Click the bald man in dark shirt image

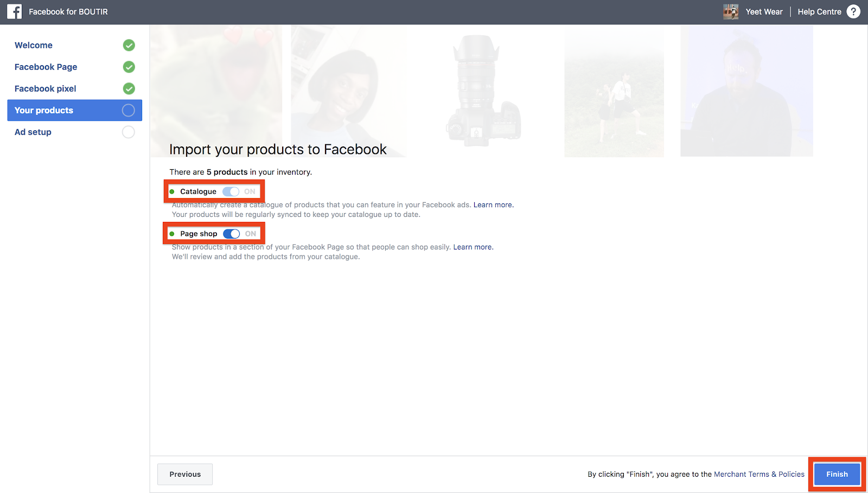(746, 91)
